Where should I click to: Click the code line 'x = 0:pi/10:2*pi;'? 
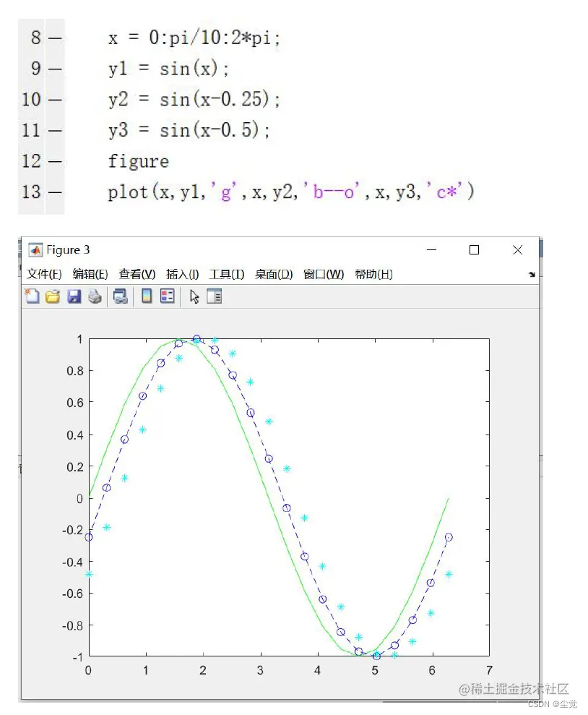pos(194,38)
